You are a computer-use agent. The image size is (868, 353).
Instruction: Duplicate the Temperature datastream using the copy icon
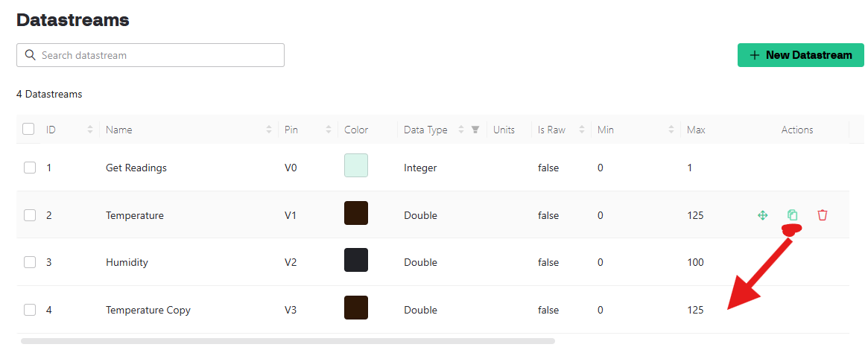point(792,214)
